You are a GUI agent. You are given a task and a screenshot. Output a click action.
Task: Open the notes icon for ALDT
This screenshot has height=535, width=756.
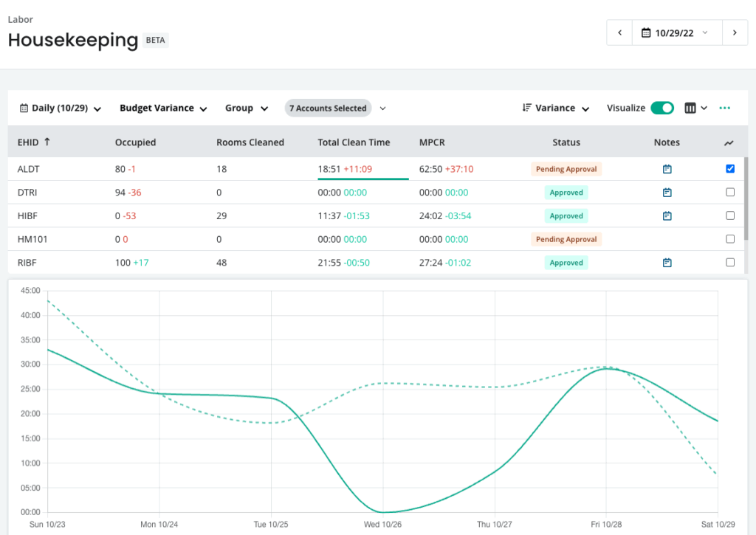point(667,169)
